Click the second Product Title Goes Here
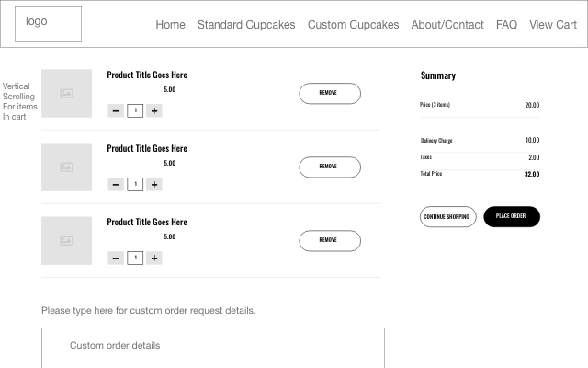Viewport: 588px width, 368px height. [x=147, y=148]
